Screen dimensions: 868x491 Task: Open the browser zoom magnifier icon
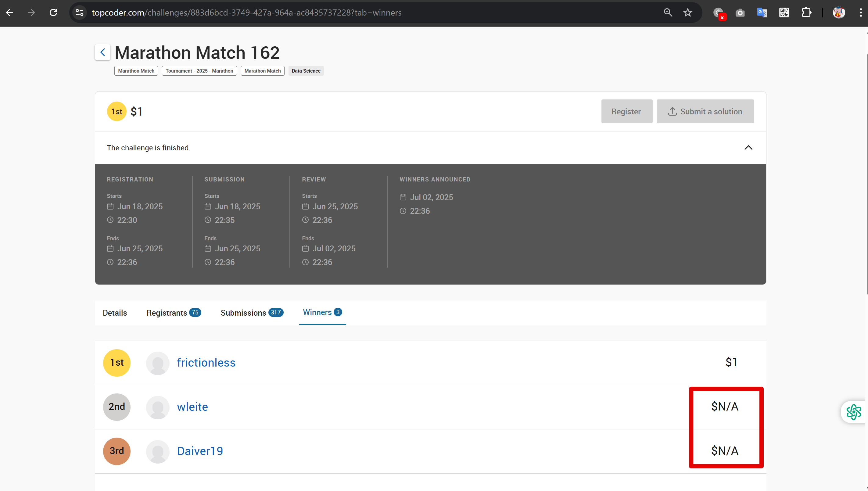point(668,13)
